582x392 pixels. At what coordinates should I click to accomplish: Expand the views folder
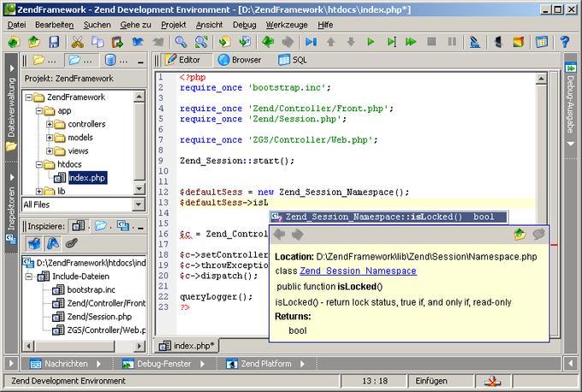tap(50, 151)
